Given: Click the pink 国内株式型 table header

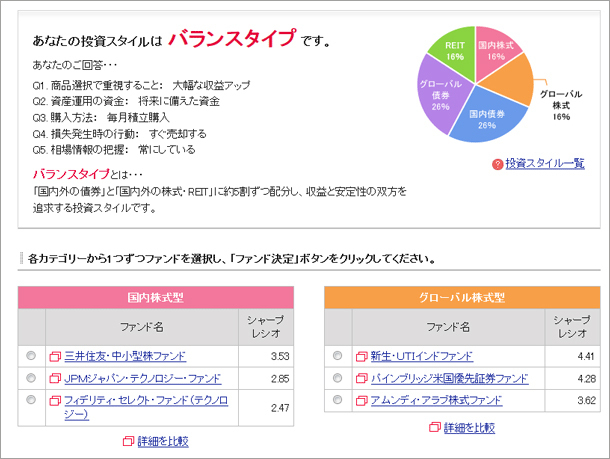Looking at the screenshot, I should 156,298.
